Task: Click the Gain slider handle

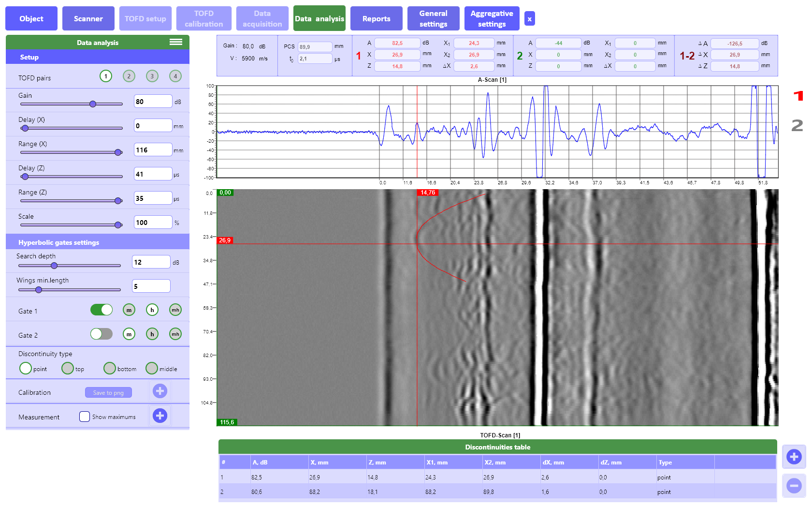Action: point(93,104)
